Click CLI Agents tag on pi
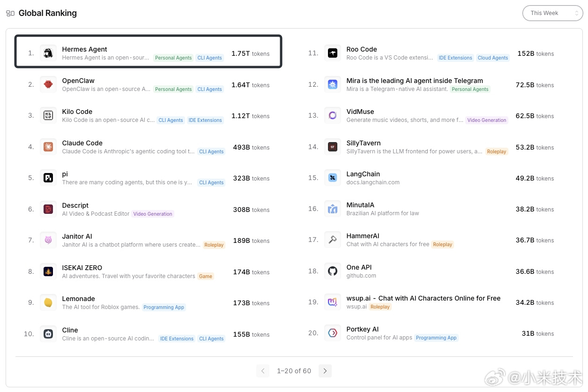The width and height of the screenshot is (588, 392). click(211, 183)
